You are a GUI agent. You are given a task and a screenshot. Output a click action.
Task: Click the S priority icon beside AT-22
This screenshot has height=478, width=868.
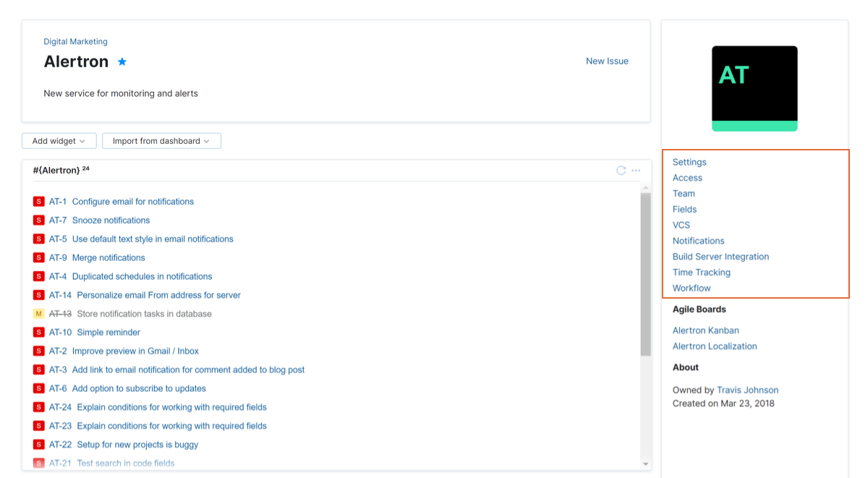tap(38, 444)
